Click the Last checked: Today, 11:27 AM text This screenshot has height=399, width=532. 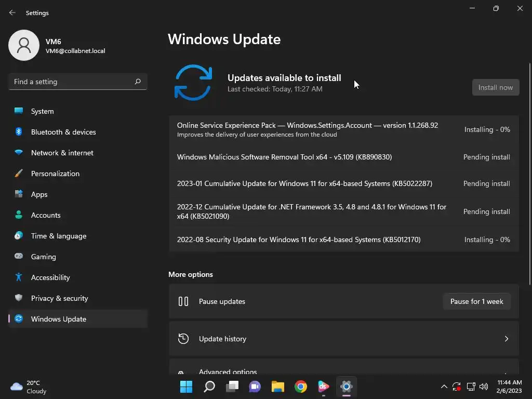275,89
